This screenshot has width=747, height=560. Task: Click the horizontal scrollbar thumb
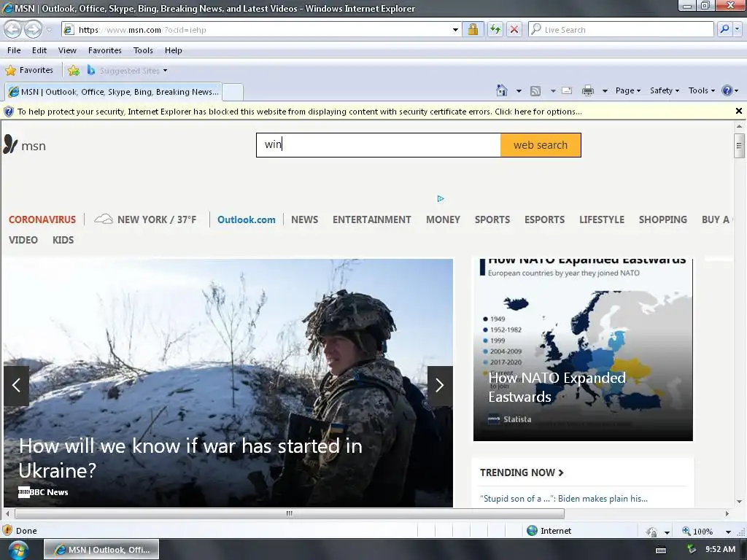point(289,514)
